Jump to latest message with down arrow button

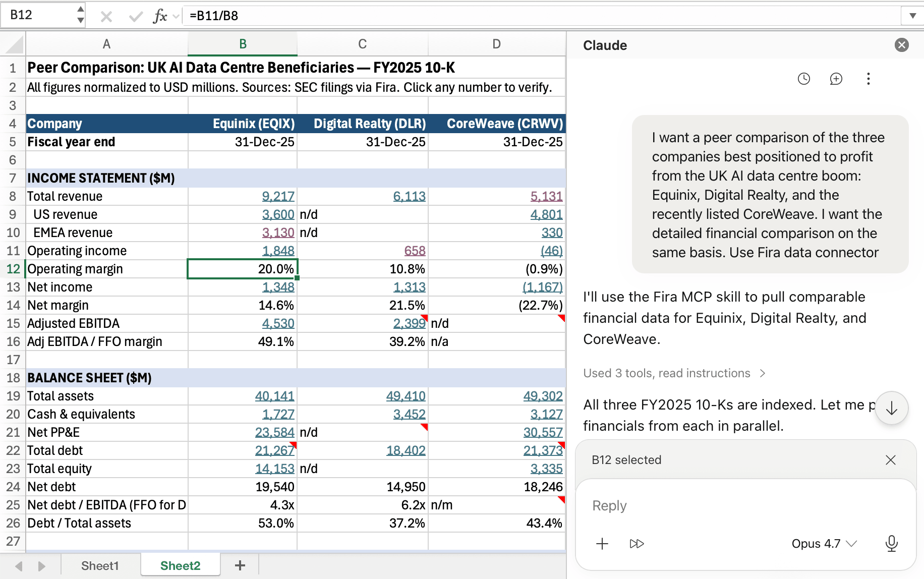tap(891, 408)
